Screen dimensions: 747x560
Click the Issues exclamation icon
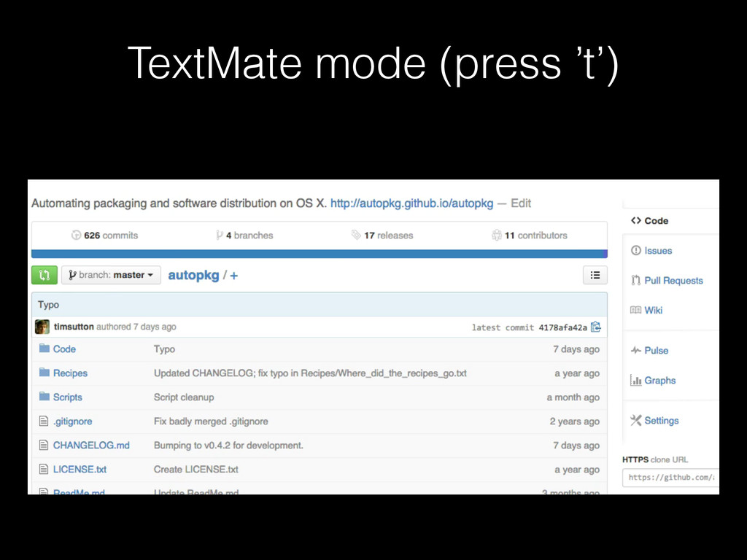636,251
